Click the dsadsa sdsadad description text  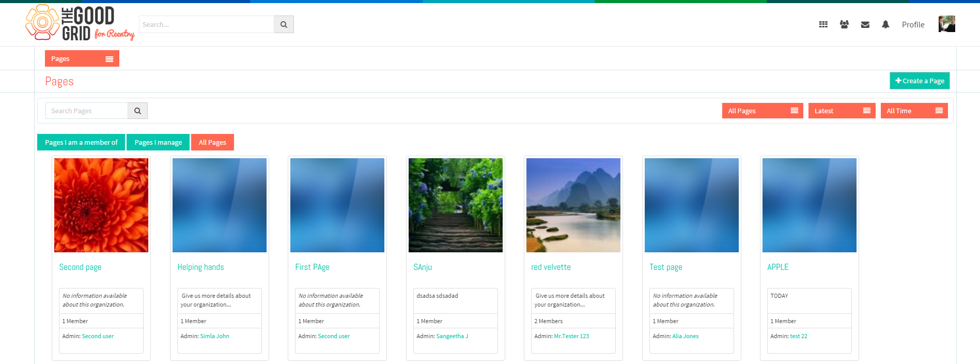tap(437, 296)
